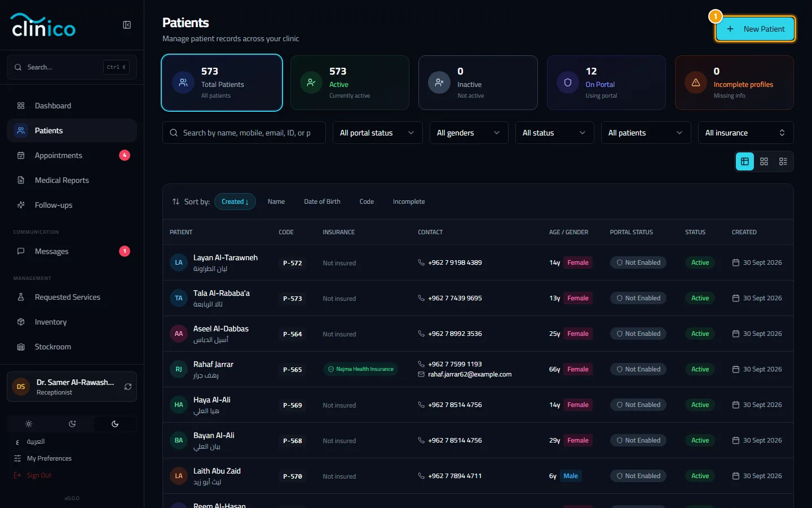Open Requested Services page
This screenshot has width=812, height=508.
coord(72,297)
